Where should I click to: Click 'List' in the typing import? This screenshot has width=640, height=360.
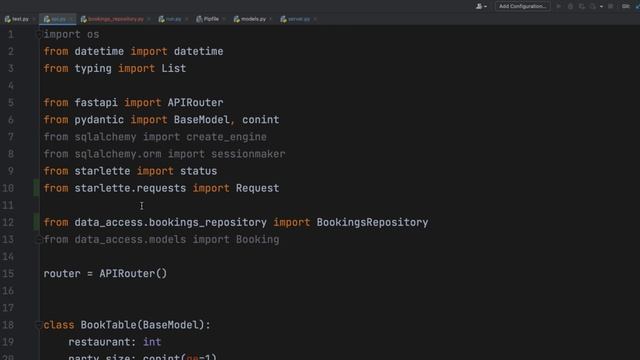coord(174,68)
